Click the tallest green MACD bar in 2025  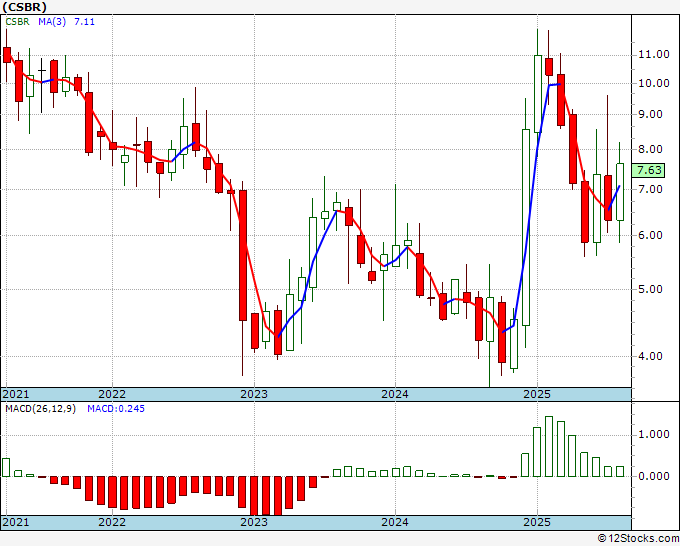click(549, 446)
